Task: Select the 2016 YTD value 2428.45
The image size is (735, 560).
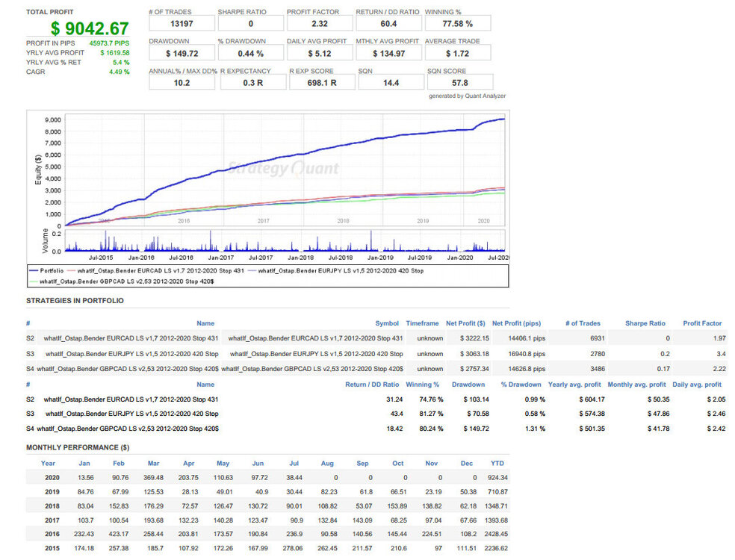Action: (496, 534)
